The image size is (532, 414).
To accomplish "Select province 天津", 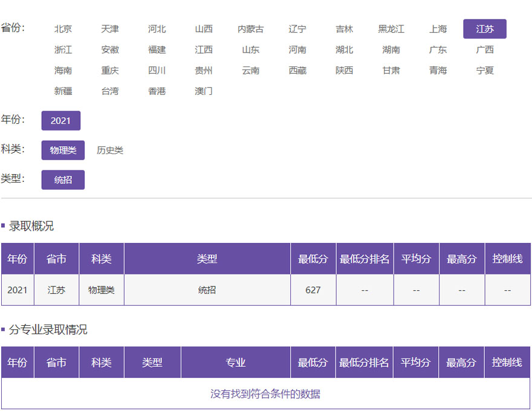I will [x=110, y=29].
